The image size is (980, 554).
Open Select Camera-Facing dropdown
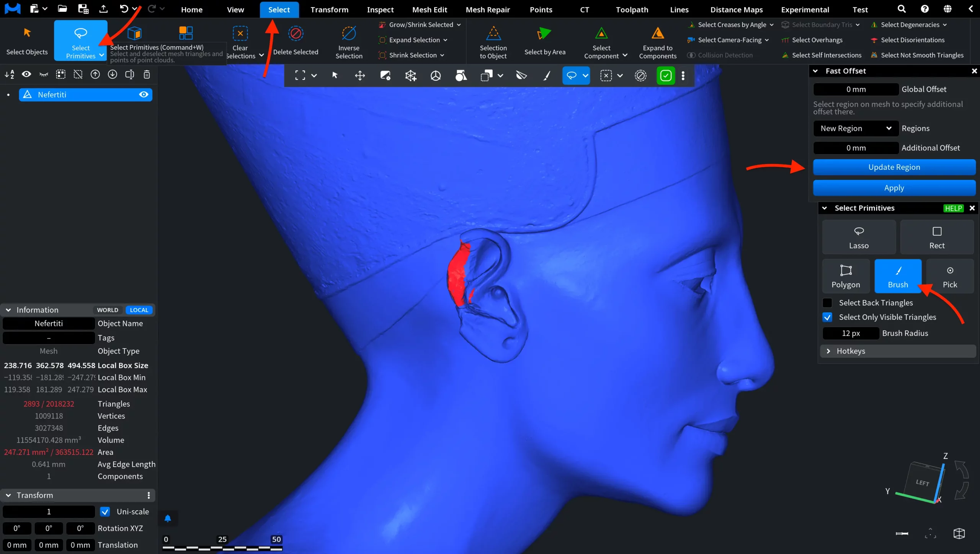767,40
